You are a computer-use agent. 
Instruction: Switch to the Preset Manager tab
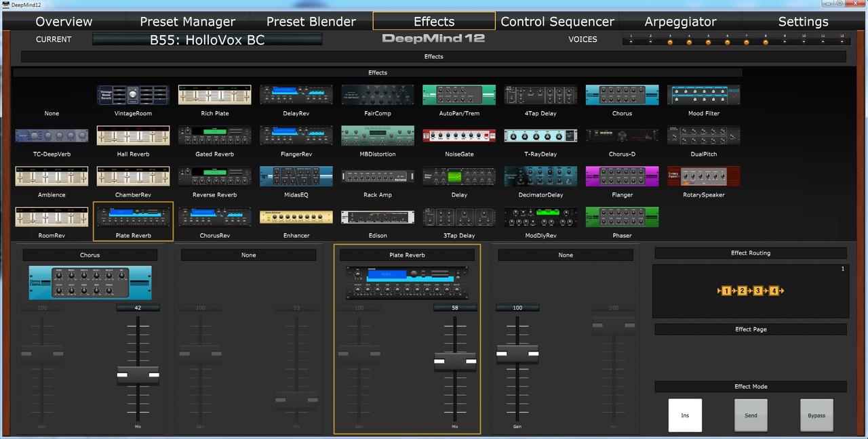tap(187, 21)
